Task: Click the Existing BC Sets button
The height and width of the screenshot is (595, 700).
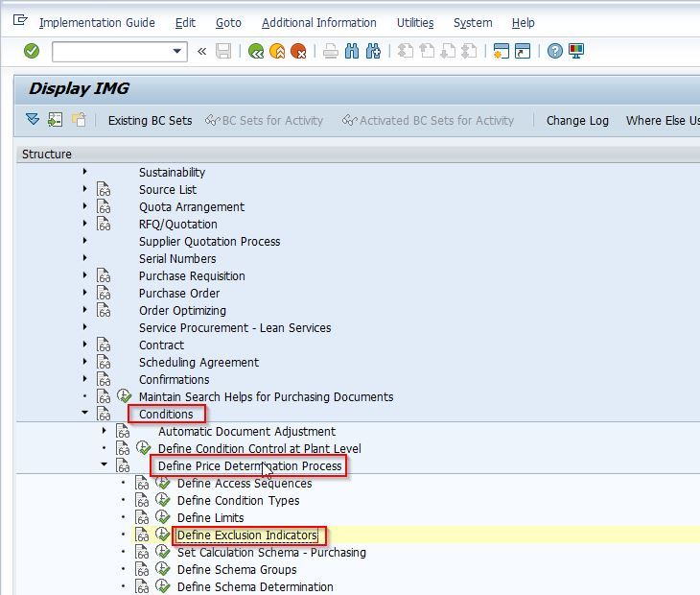Action: pyautogui.click(x=150, y=121)
